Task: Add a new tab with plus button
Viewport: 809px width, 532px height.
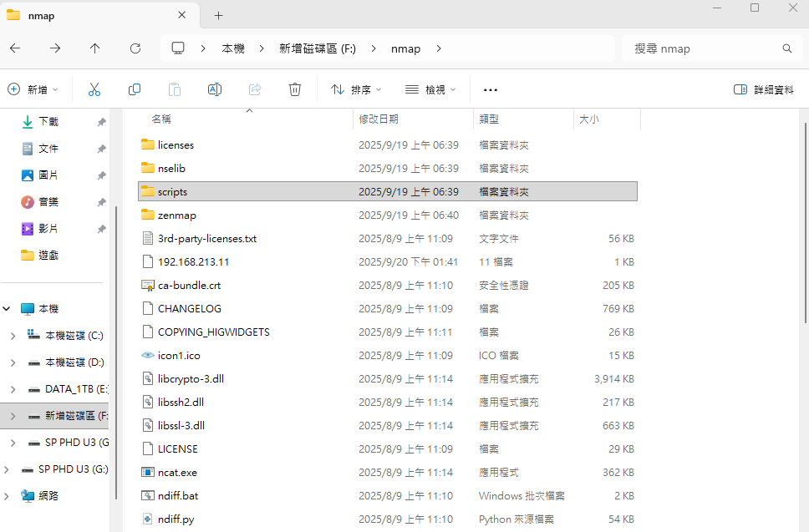Action: pyautogui.click(x=219, y=16)
